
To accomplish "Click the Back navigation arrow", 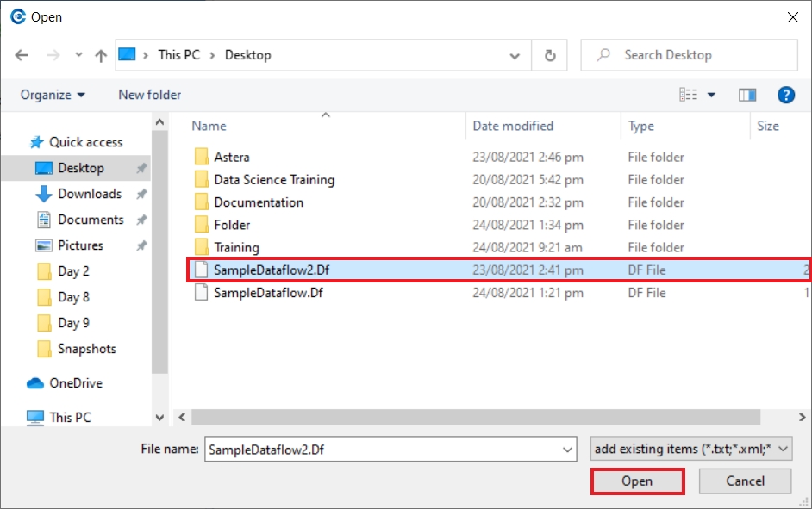I will click(22, 55).
